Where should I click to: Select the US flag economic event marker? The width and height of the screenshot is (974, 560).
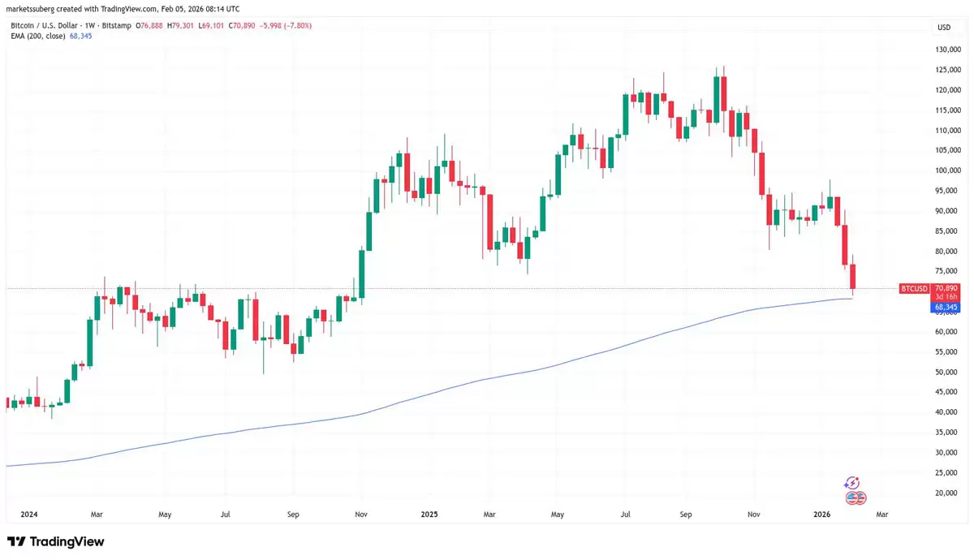pos(849,497)
